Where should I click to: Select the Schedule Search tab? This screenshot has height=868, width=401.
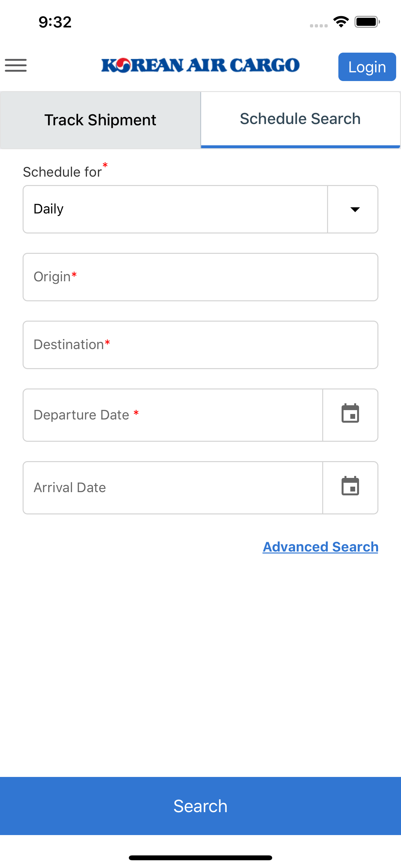pos(300,119)
